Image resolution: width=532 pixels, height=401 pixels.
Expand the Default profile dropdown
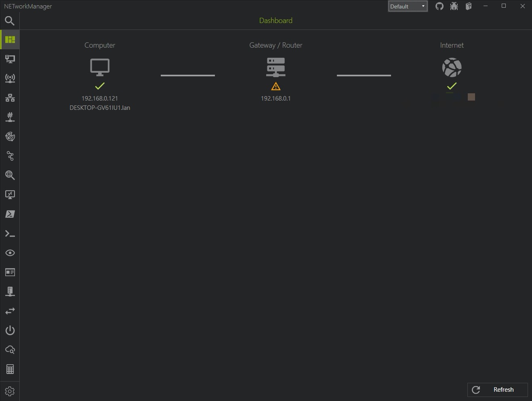(408, 6)
